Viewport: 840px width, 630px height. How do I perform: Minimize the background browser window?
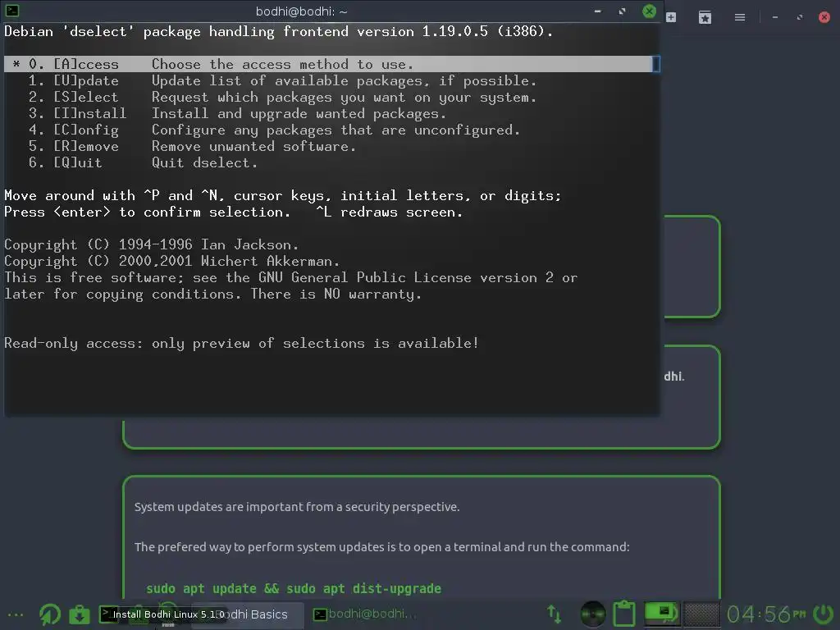click(774, 18)
